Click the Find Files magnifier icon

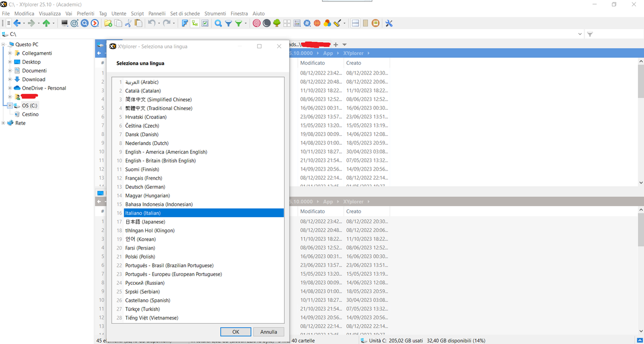(x=218, y=23)
